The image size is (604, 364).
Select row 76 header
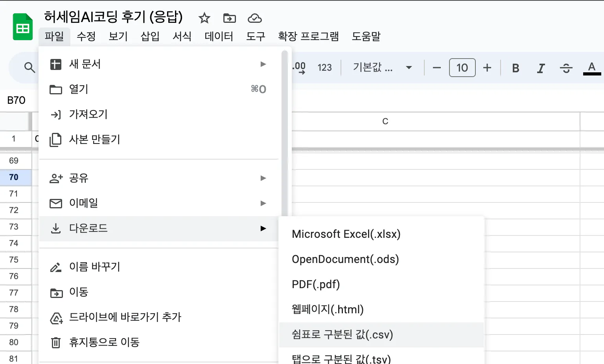15,276
